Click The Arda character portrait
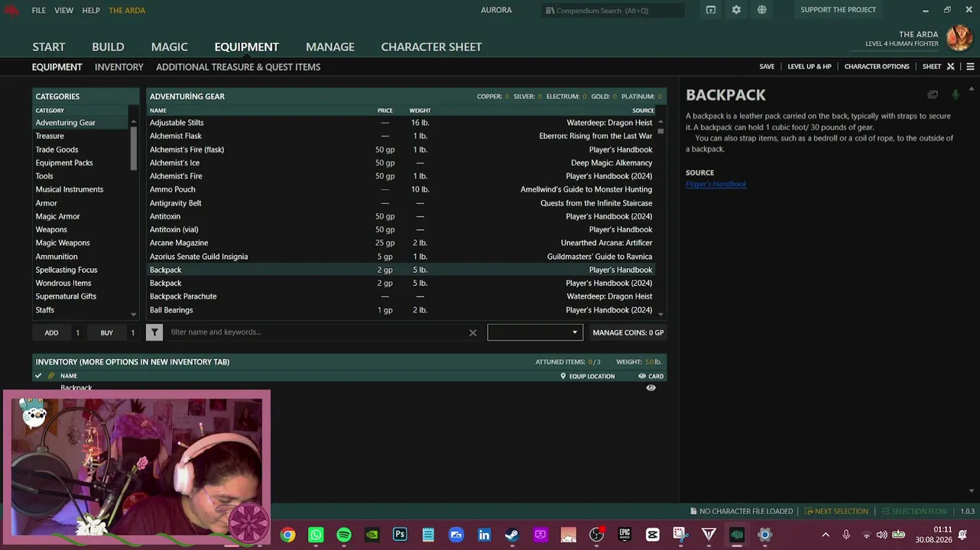 959,38
